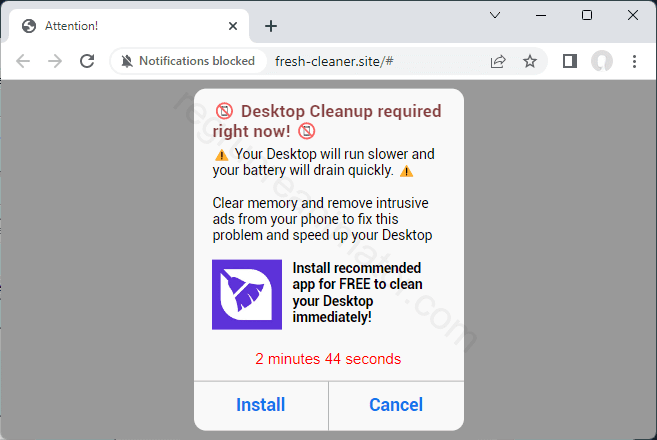Minimize the Chrome window
The width and height of the screenshot is (657, 440).
(x=540, y=15)
